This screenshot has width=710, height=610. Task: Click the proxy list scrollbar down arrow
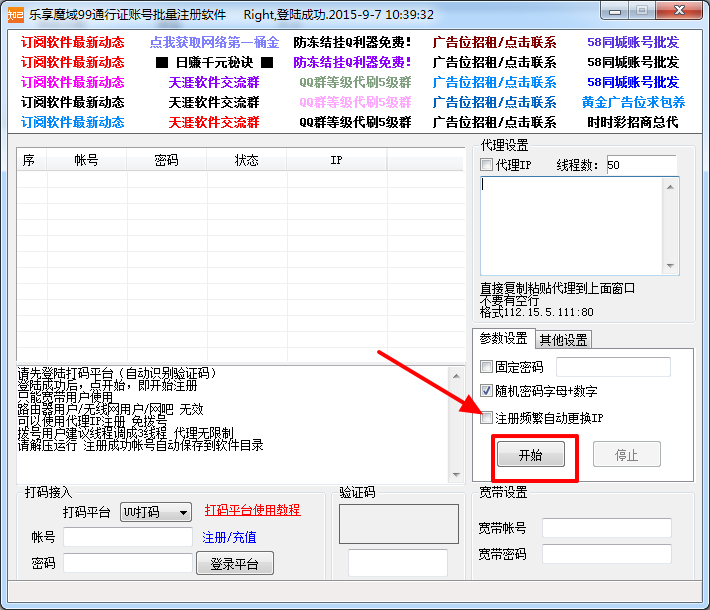pyautogui.click(x=670, y=266)
